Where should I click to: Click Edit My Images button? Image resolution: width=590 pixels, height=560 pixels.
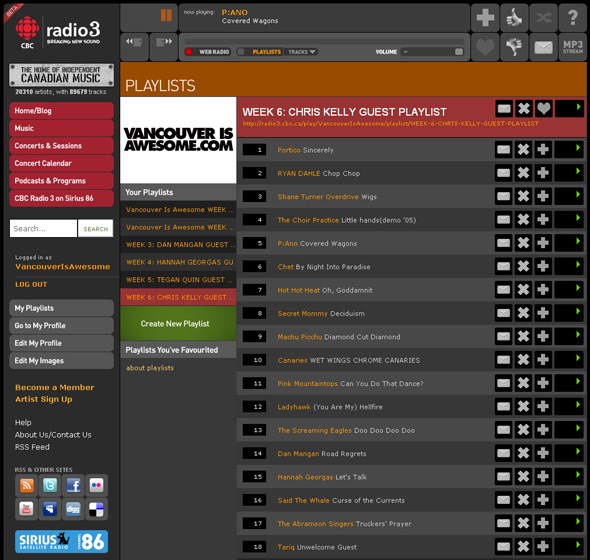62,361
